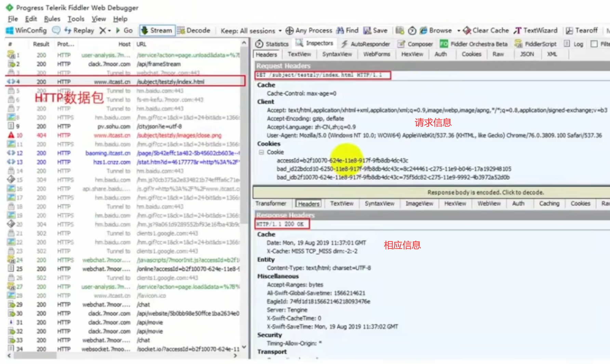The height and width of the screenshot is (364, 610).
Task: Open the Remove sessions dropdown arrow
Action: coord(109,30)
